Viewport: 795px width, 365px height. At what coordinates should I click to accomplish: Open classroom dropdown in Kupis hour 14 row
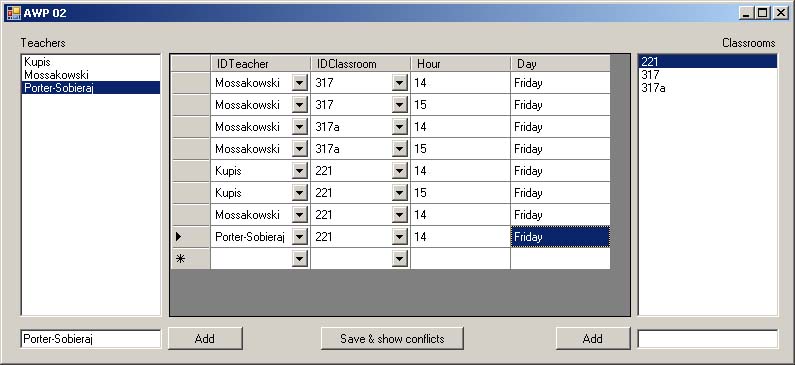[x=400, y=171]
